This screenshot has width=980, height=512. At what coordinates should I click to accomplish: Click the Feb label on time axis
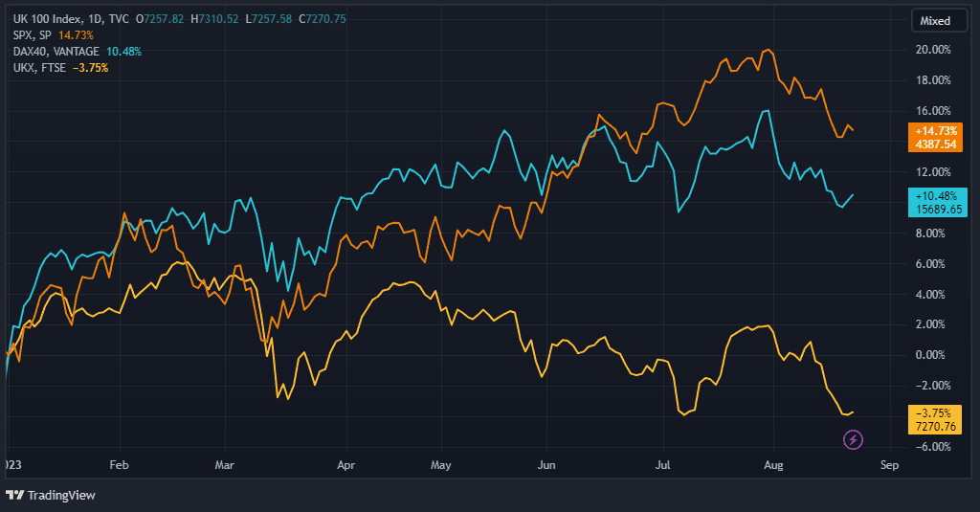120,466
